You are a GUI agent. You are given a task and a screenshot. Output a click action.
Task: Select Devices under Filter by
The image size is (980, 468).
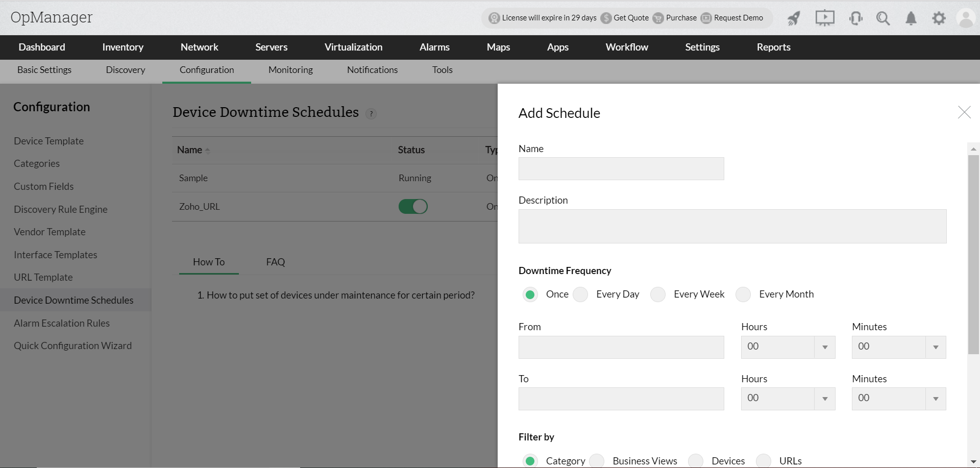tap(696, 461)
